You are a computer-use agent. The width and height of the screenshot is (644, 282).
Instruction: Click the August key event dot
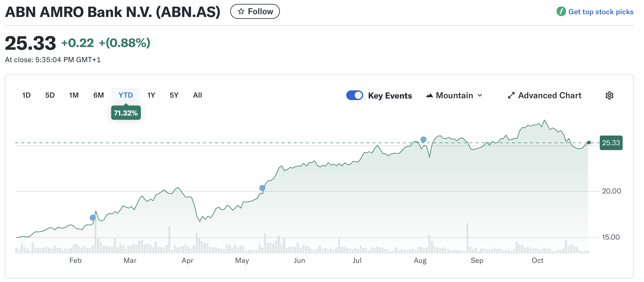(x=423, y=139)
